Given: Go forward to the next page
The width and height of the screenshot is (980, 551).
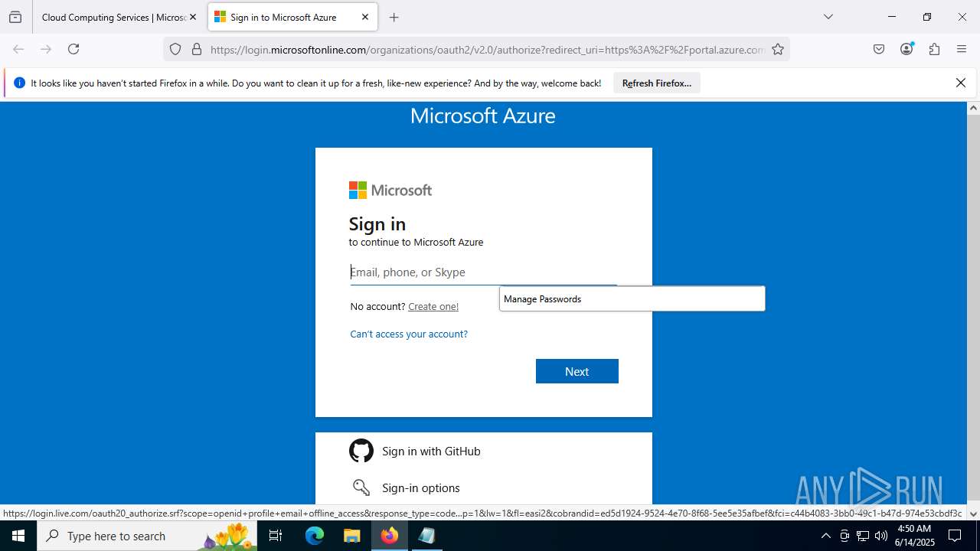Looking at the screenshot, I should 46,49.
